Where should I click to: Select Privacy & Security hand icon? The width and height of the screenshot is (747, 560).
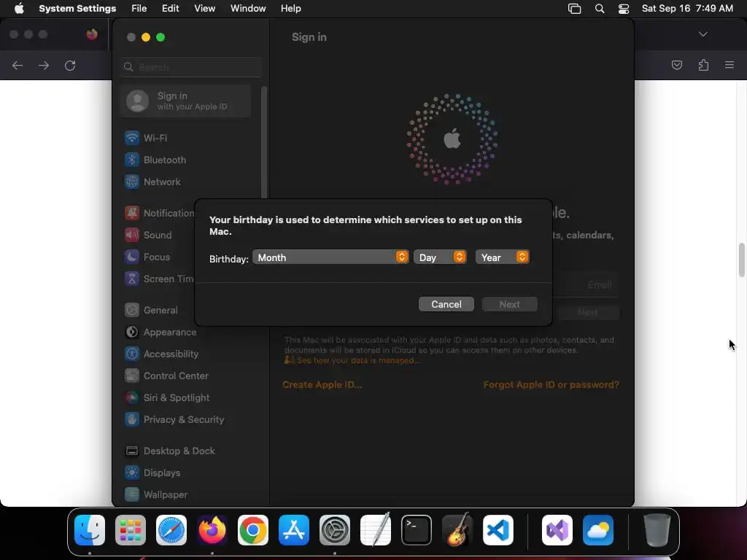click(x=132, y=420)
